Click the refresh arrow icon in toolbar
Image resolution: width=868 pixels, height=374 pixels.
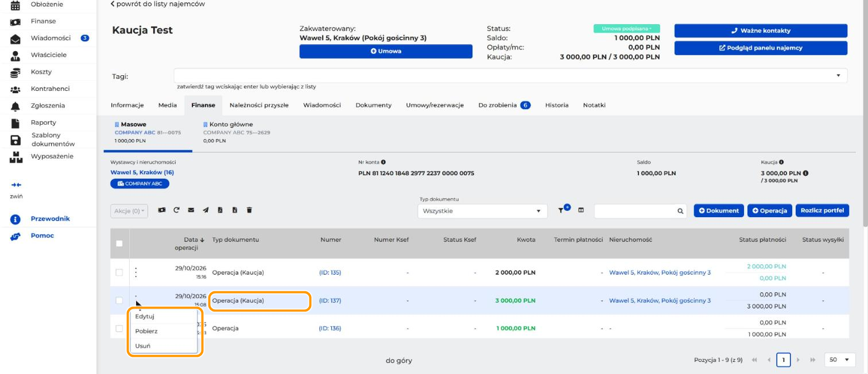(x=176, y=210)
